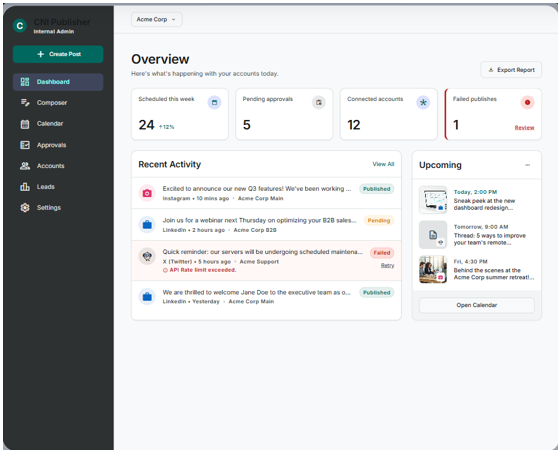Click the Pending badge on webinar post

pyautogui.click(x=379, y=221)
